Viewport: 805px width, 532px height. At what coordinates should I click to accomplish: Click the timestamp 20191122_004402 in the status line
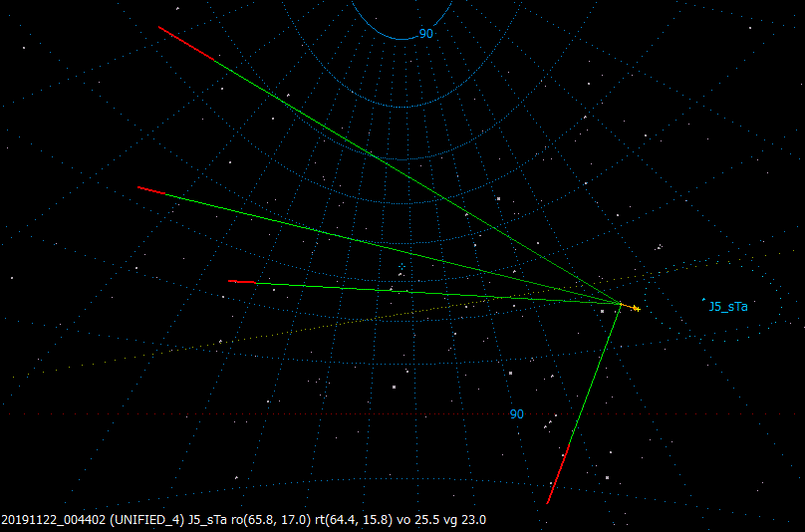coord(54,520)
